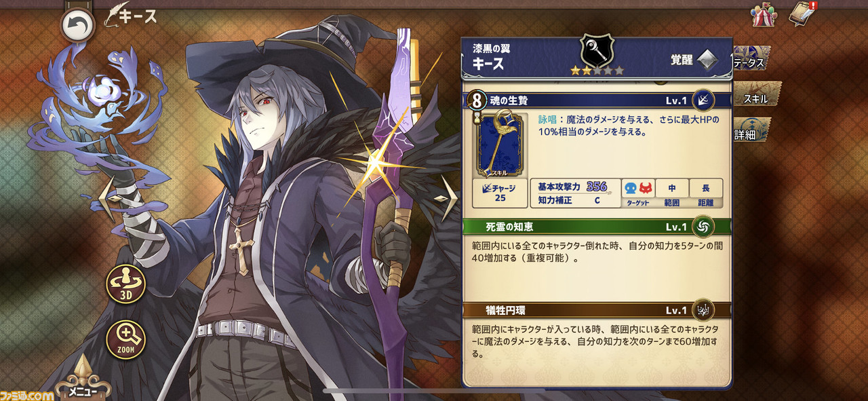Open the quest clipboard with alert

(803, 14)
